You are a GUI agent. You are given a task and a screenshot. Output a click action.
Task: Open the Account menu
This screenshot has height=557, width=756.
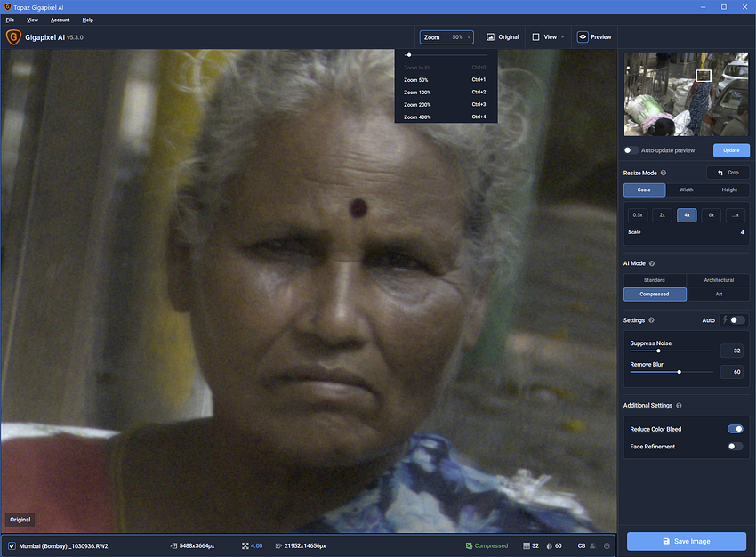(60, 20)
